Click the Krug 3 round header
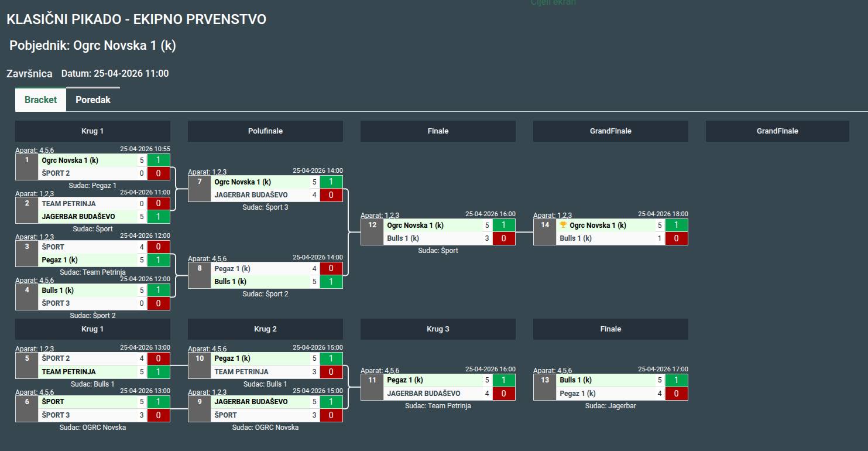The image size is (868, 451). [438, 329]
